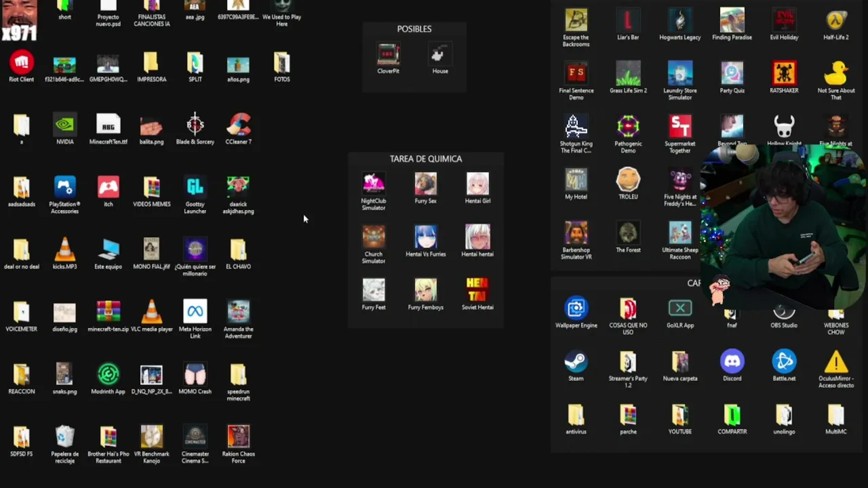Launch Rakion Chaos Force shortcut

coord(239,437)
